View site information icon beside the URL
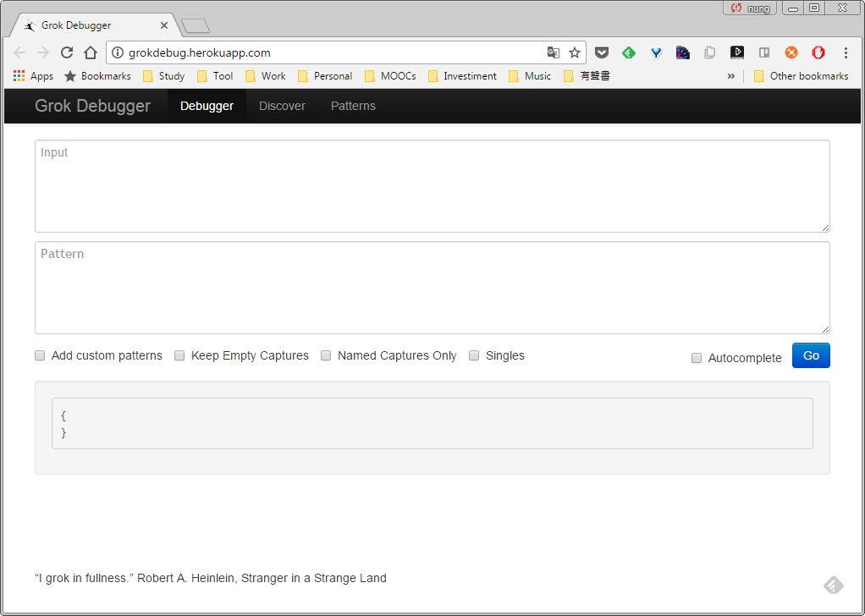Viewport: 865px width, 616px height. click(117, 52)
